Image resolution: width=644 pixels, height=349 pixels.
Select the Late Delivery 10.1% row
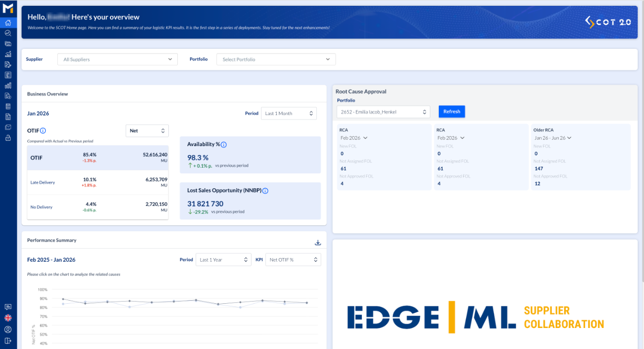(x=98, y=182)
